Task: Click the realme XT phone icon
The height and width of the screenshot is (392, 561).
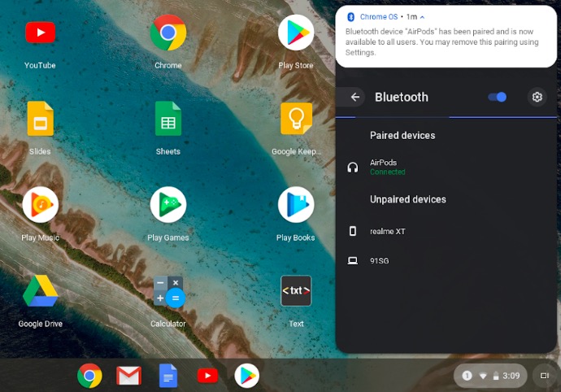Action: coord(353,231)
